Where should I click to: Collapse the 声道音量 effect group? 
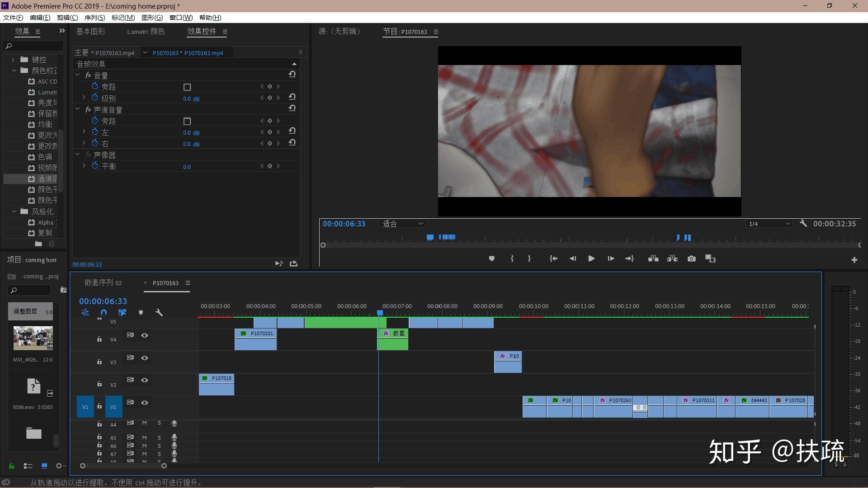pyautogui.click(x=77, y=109)
